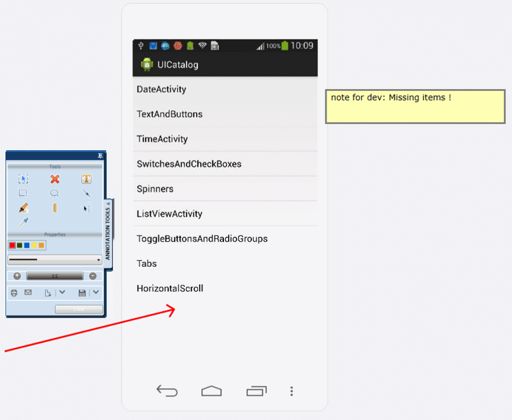
Task: Choose the selection pointer tool
Action: tap(23, 179)
